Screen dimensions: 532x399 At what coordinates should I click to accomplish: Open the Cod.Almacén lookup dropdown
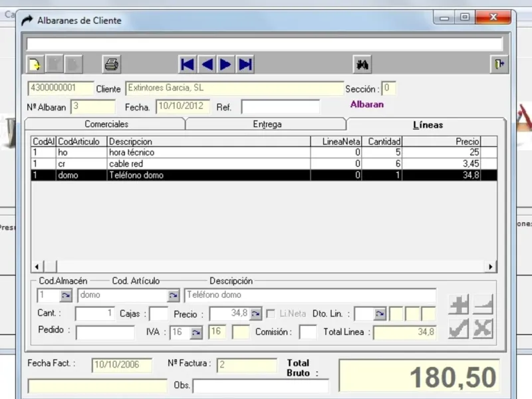pos(66,295)
